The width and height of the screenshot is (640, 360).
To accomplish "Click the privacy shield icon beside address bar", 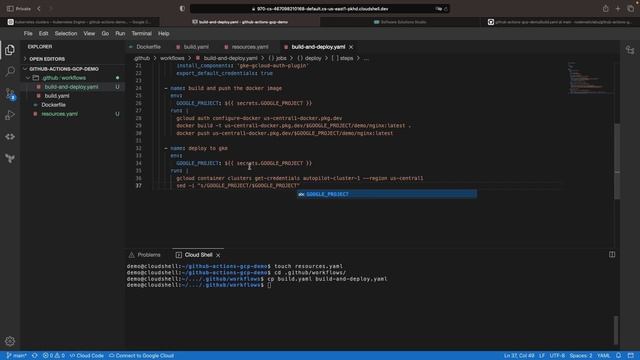I will tap(182, 9).
